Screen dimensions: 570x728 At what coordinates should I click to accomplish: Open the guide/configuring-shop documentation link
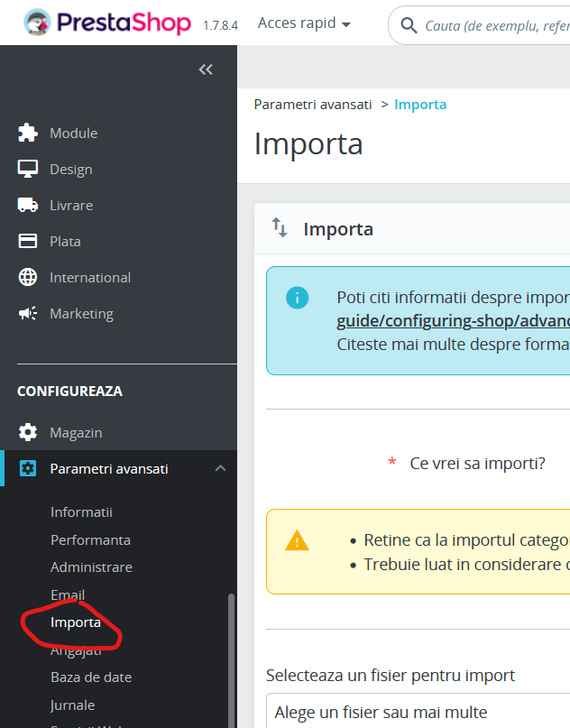pos(453,321)
